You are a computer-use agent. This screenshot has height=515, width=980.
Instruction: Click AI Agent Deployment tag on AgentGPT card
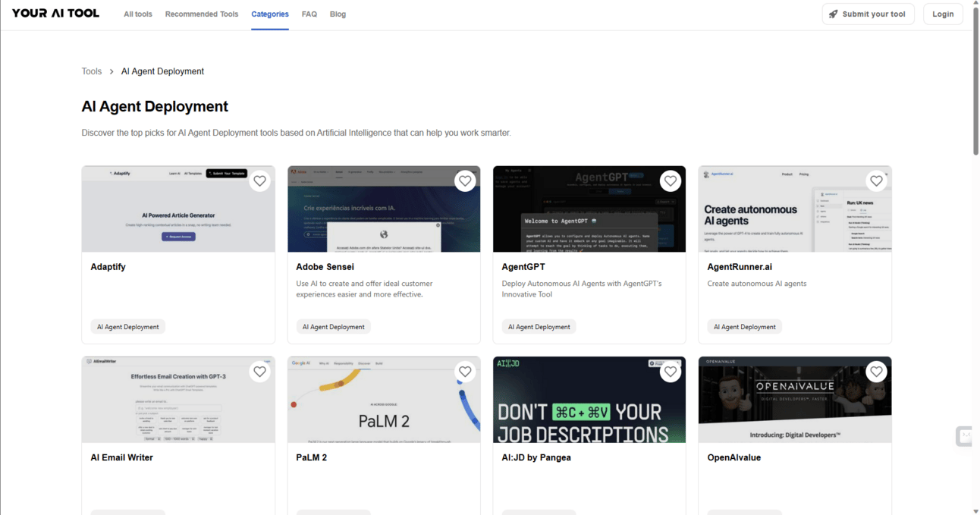click(x=539, y=327)
